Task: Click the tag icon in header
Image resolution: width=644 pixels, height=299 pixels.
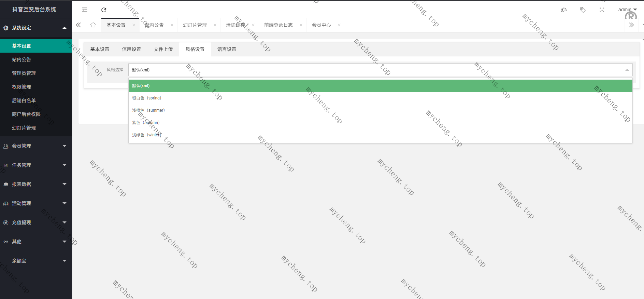Action: click(583, 10)
